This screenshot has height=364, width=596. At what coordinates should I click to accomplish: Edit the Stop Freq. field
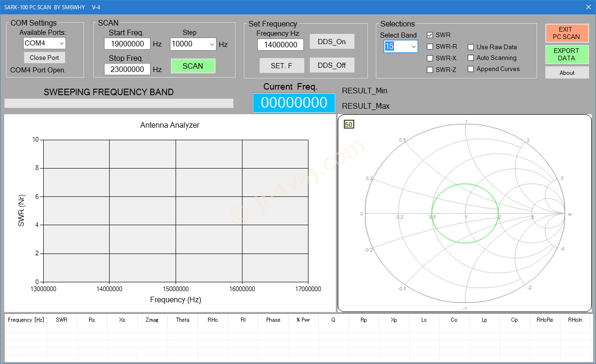pos(127,69)
